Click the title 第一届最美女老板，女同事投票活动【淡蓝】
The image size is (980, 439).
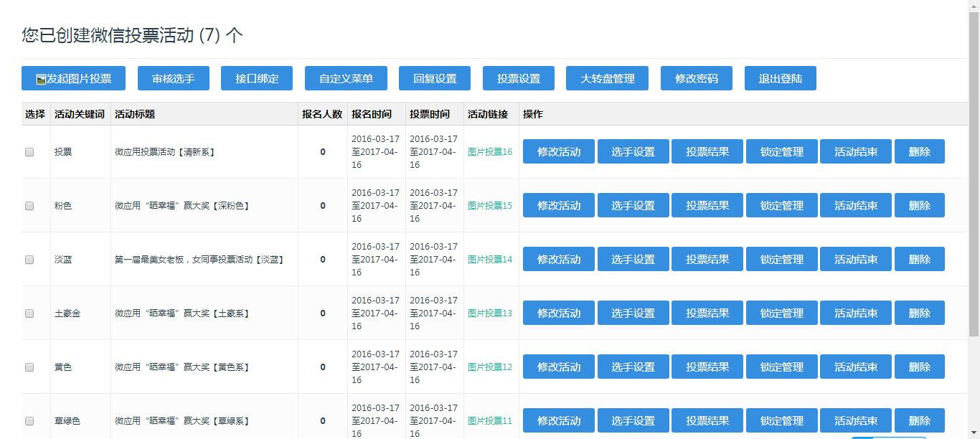point(200,260)
